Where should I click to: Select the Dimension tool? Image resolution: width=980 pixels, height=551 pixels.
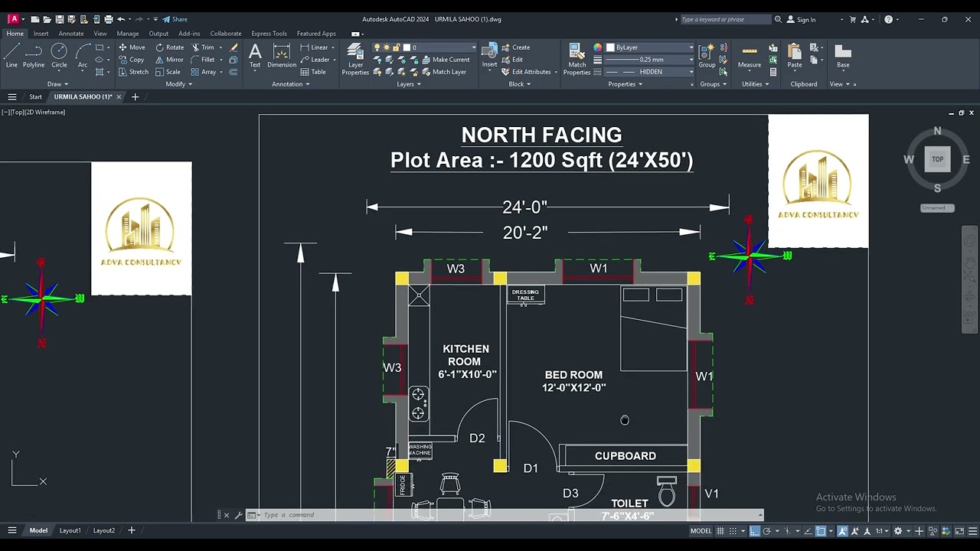(x=282, y=56)
